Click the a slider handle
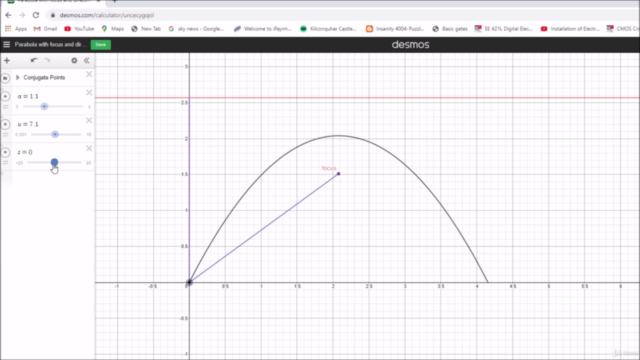The height and width of the screenshot is (360, 640). tap(44, 107)
